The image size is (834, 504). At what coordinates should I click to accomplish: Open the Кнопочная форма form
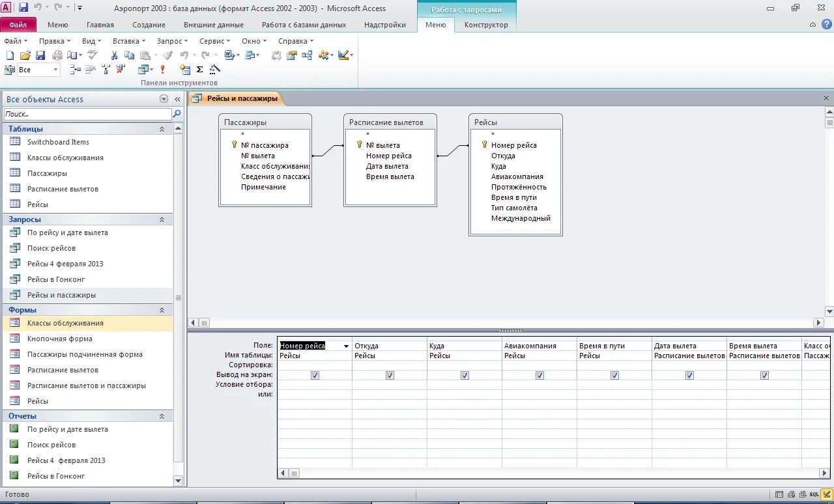click(60, 339)
